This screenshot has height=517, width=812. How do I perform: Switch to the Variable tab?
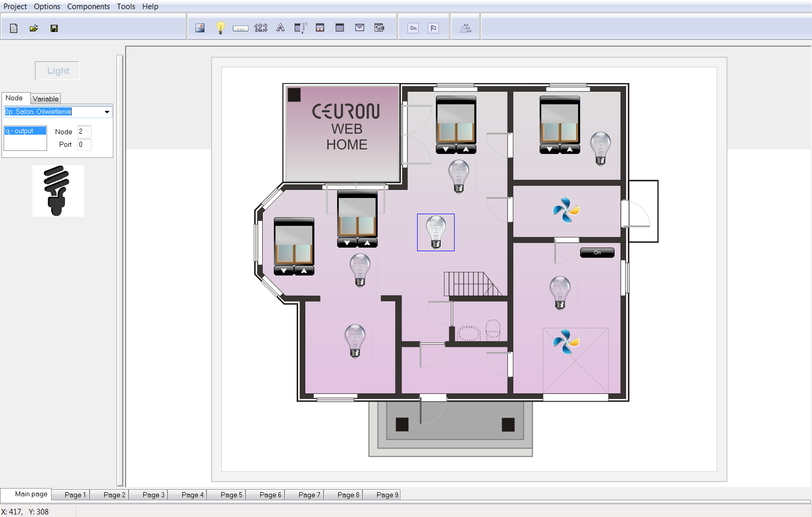46,99
